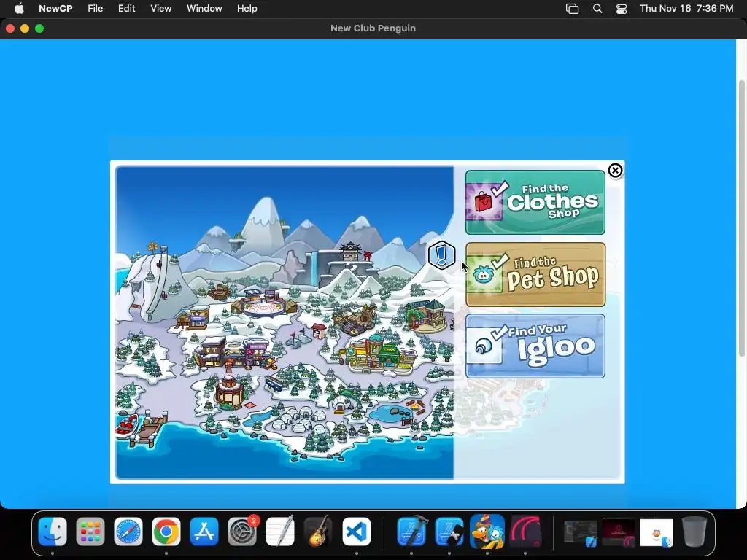Viewport: 747px width, 560px height.
Task: Open TextEdit from the Dock
Action: (280, 531)
